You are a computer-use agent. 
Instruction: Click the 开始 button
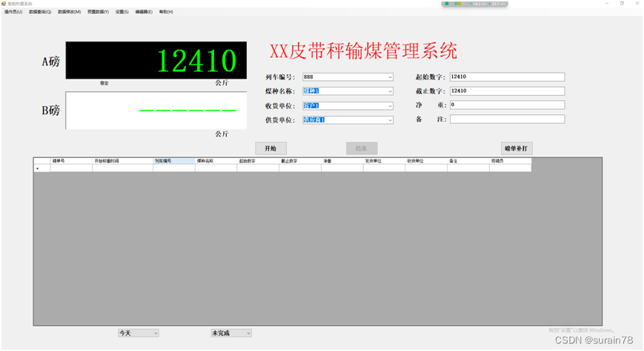[270, 148]
